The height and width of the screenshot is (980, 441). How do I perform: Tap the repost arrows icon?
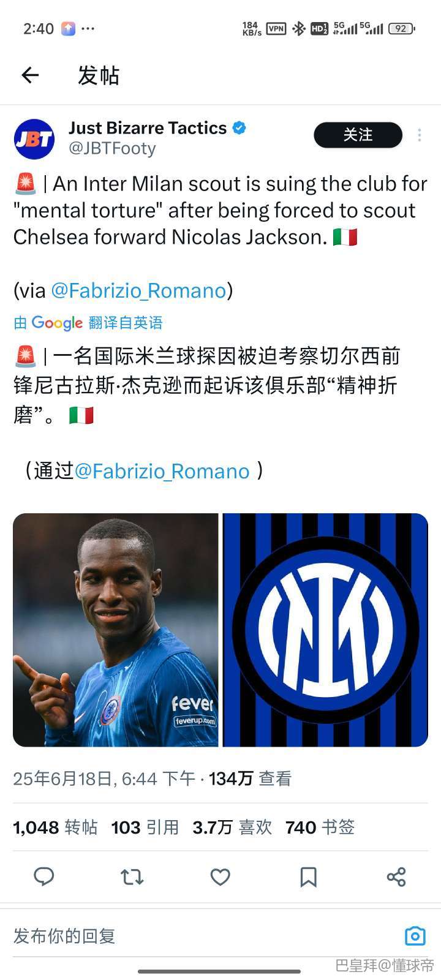pyautogui.click(x=132, y=877)
